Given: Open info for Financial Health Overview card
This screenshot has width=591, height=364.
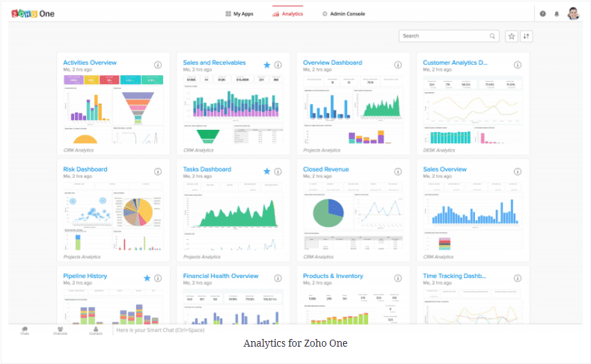Looking at the screenshot, I should [x=278, y=279].
